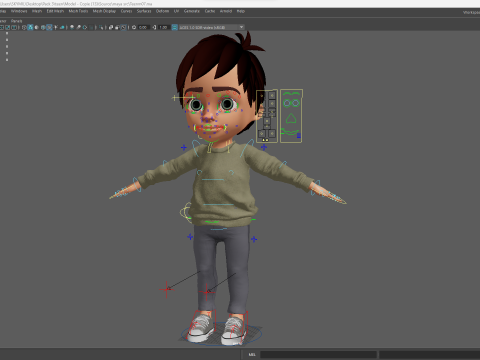Toggle motion blur icon

78,27
